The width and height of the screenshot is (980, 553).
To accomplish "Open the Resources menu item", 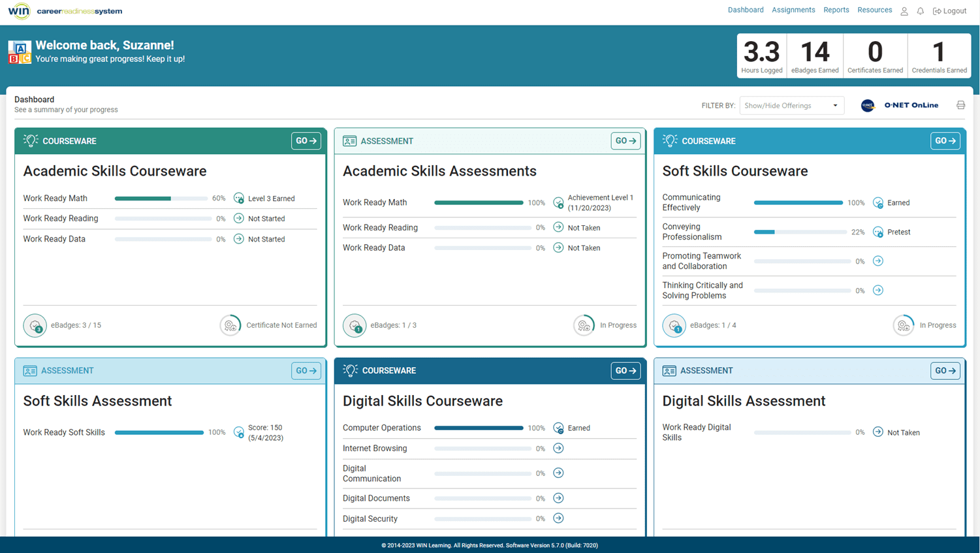I will [874, 10].
